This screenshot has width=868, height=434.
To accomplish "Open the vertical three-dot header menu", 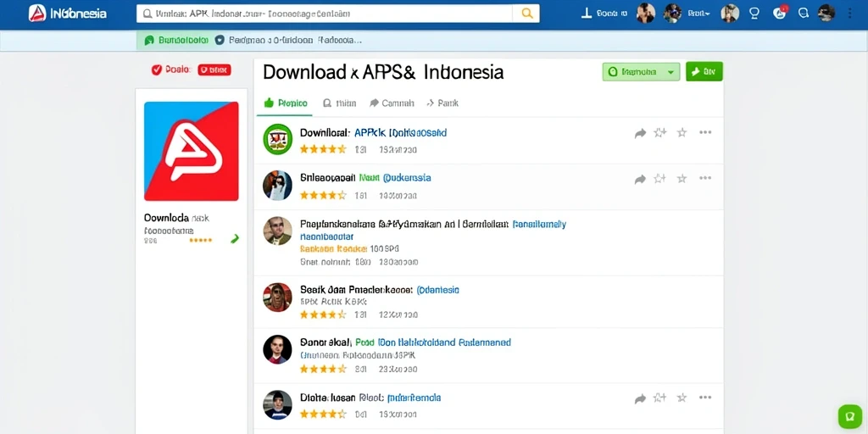I will (849, 14).
